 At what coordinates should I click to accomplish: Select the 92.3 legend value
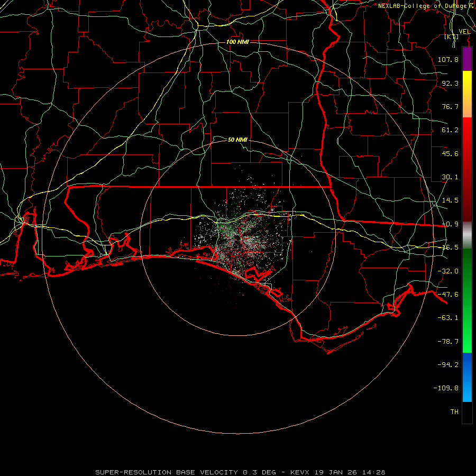450,83
